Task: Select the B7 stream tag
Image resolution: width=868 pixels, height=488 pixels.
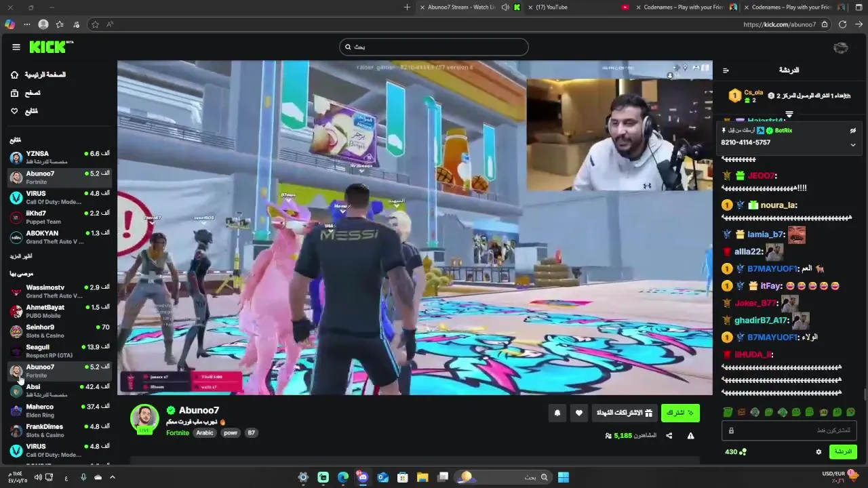Action: tap(252, 432)
